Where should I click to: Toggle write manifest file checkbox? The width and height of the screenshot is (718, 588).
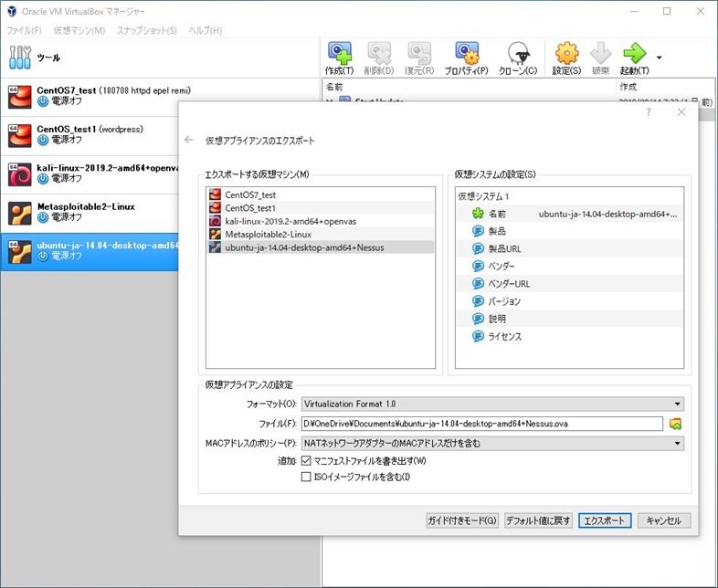[306, 461]
